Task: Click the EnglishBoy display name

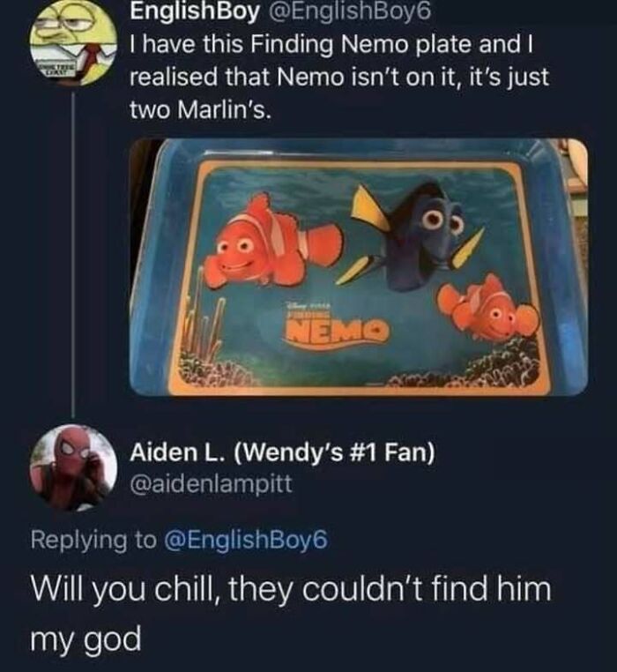Action: (x=195, y=12)
